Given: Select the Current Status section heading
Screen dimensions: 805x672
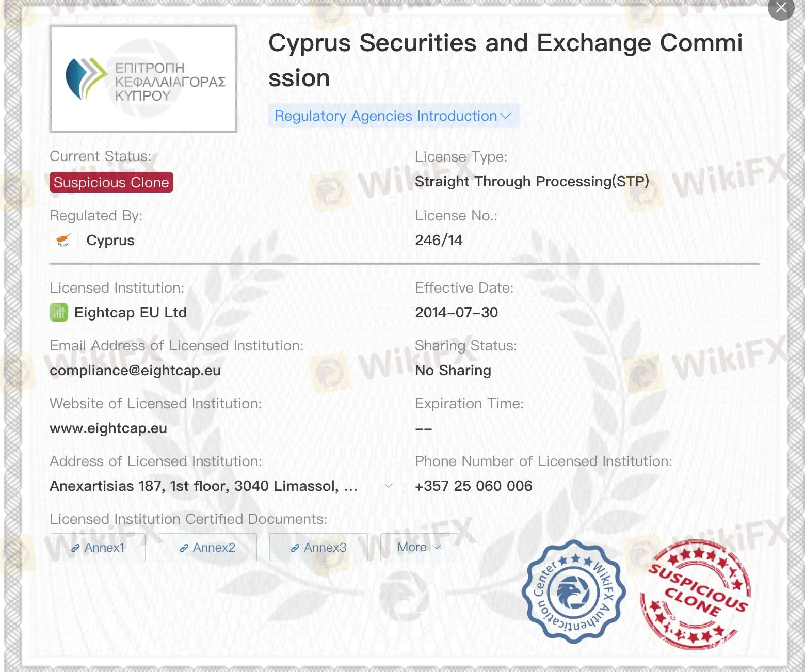Looking at the screenshot, I should pos(99,156).
